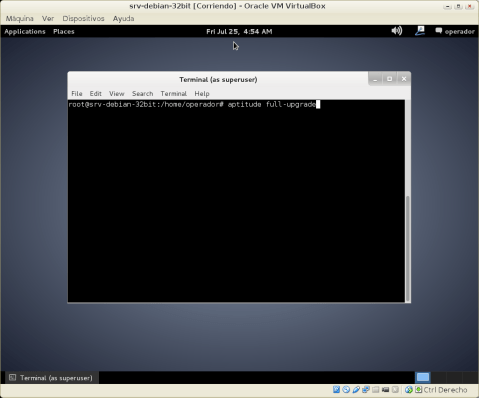Click the network status tray icon
Image resolution: width=479 pixels, height=398 pixels.
coord(420,31)
